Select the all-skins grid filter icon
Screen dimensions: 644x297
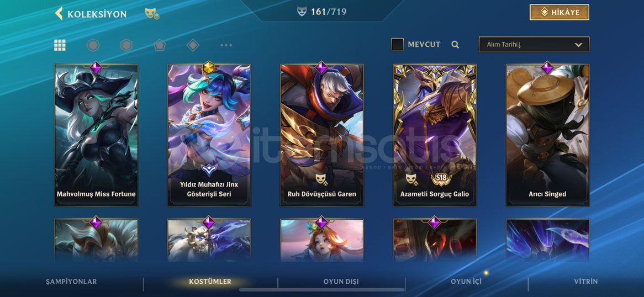point(60,45)
